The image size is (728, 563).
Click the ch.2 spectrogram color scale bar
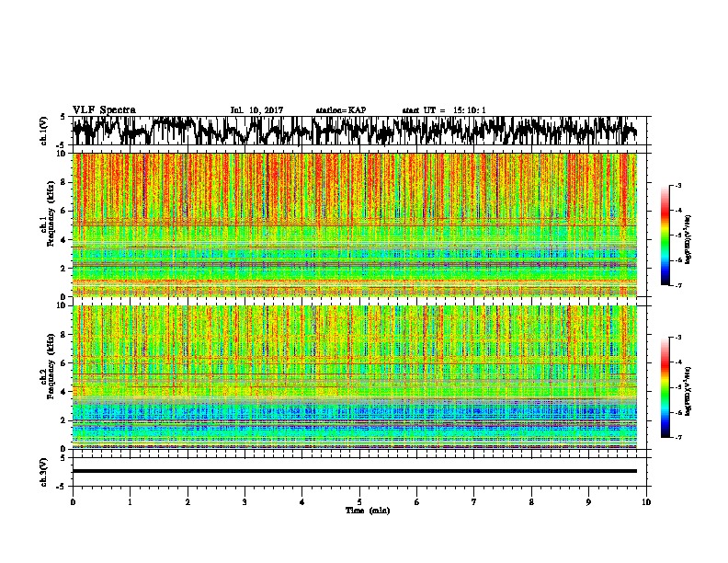[x=665, y=387]
